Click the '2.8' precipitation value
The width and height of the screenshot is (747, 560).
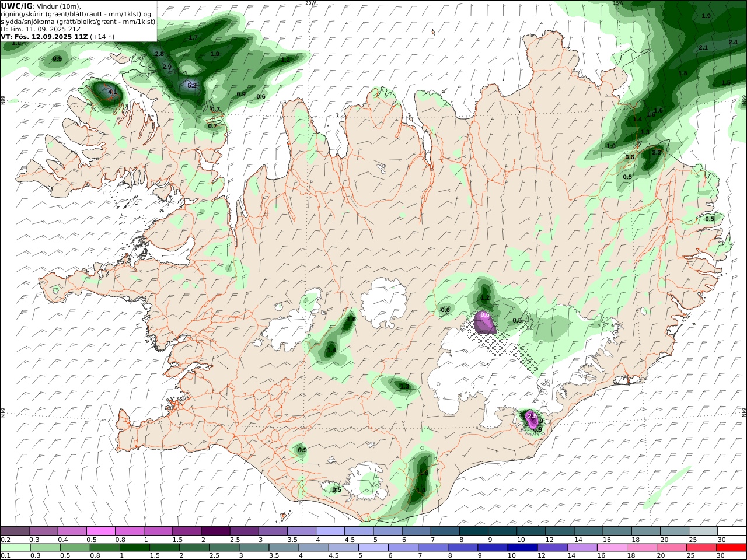159,54
